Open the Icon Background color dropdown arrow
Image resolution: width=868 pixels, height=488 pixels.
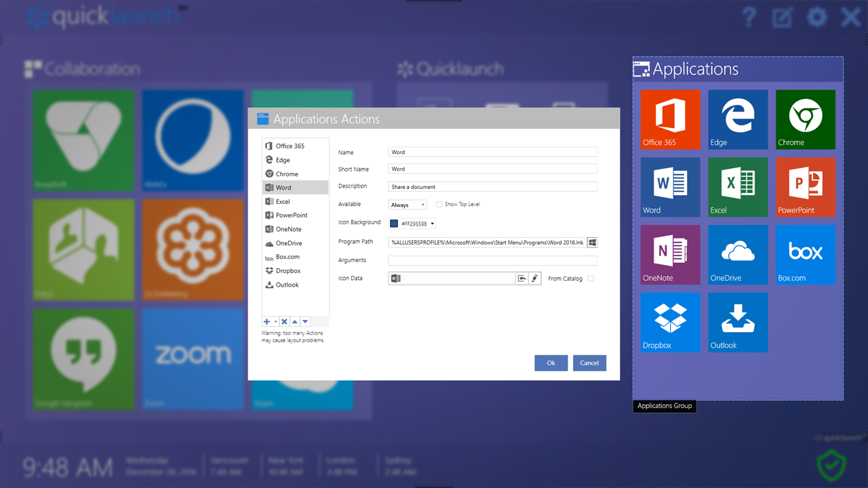click(x=433, y=224)
